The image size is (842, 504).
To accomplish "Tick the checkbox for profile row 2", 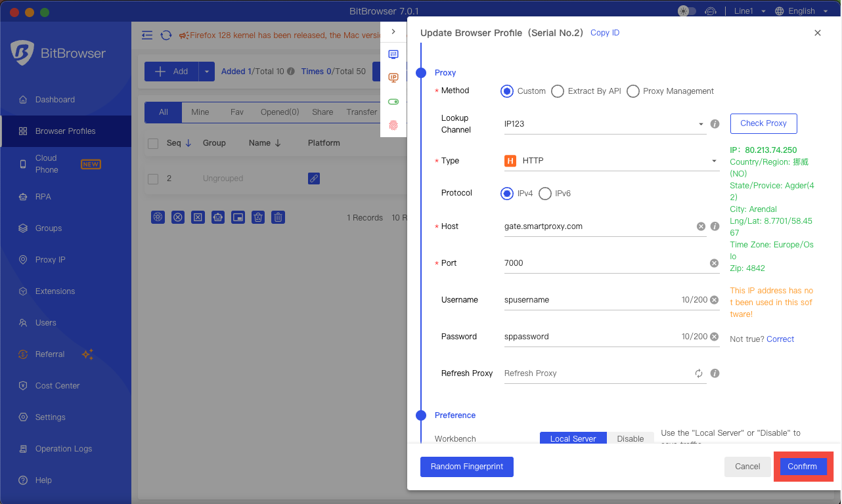I will [153, 178].
